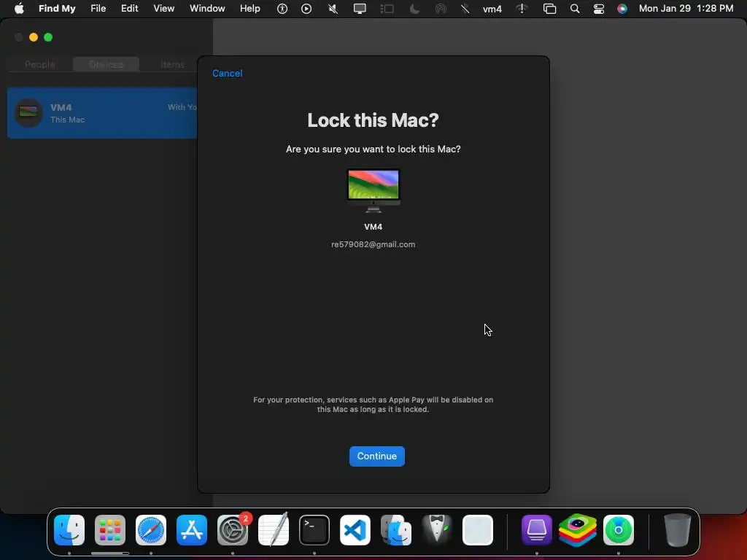Open Control Center icon
747x560 pixels.
pos(598,9)
